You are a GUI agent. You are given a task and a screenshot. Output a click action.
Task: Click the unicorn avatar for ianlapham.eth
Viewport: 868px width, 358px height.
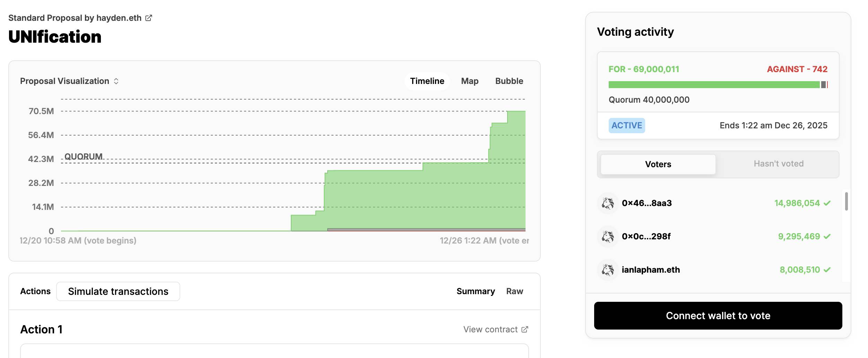pyautogui.click(x=608, y=270)
